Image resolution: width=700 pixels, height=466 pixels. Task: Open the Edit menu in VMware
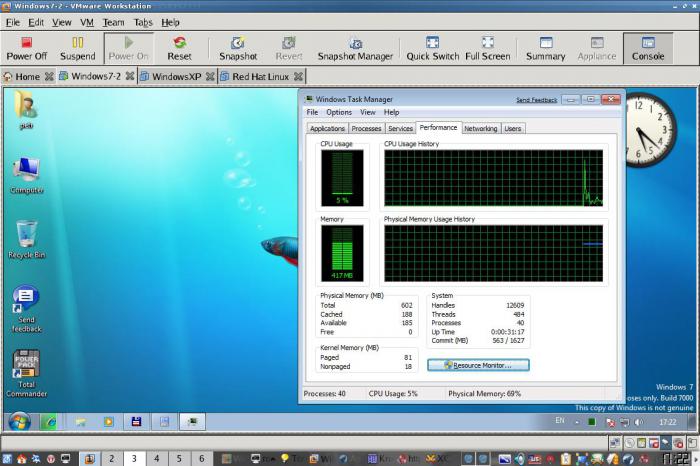click(x=36, y=22)
